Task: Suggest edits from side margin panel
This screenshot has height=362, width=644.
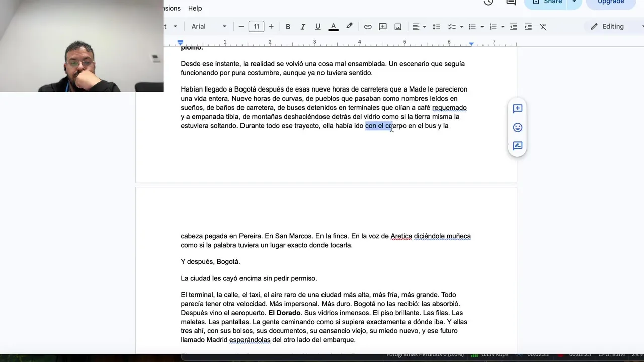Action: tap(517, 146)
